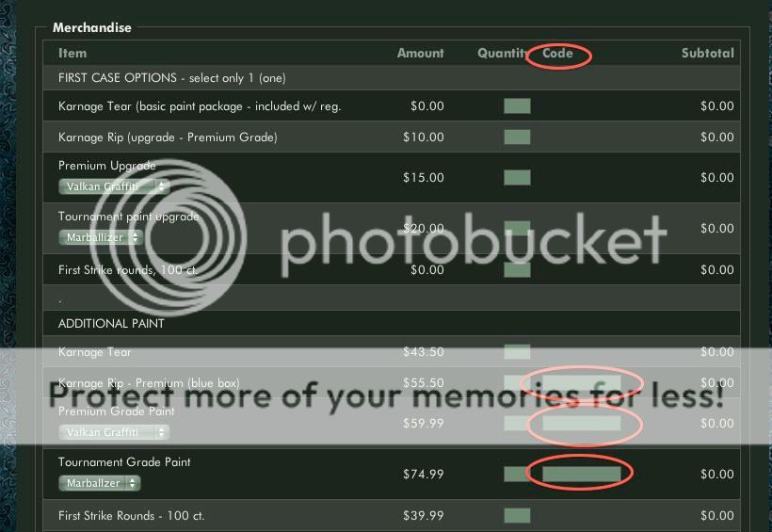
Task: Open Premium Upgrade Valkan Graffiti dropdown
Action: click(114, 186)
